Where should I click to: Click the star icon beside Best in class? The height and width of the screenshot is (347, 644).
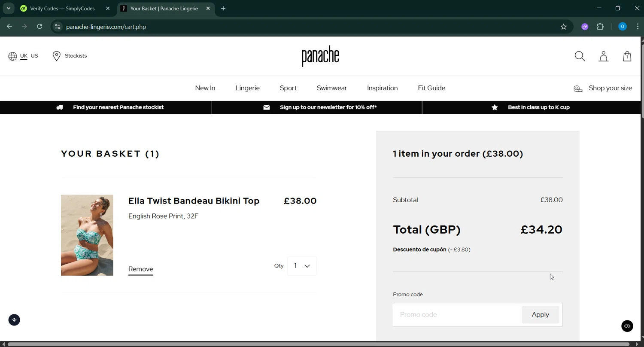pos(495,107)
